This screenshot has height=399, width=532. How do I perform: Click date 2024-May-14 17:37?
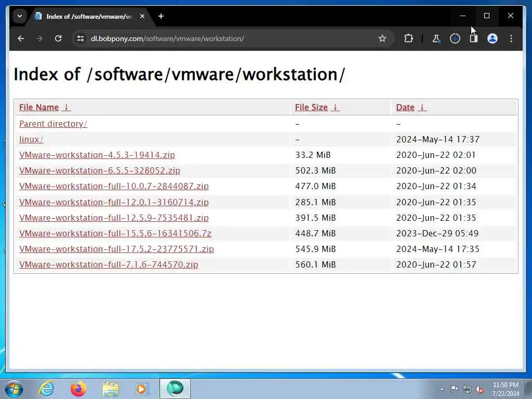tap(437, 139)
